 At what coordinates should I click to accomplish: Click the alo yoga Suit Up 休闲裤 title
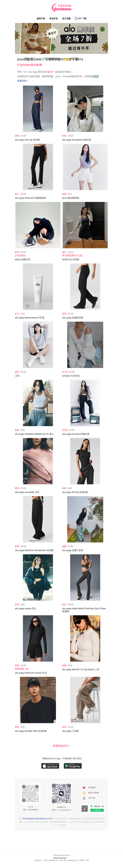[x=27, y=140]
